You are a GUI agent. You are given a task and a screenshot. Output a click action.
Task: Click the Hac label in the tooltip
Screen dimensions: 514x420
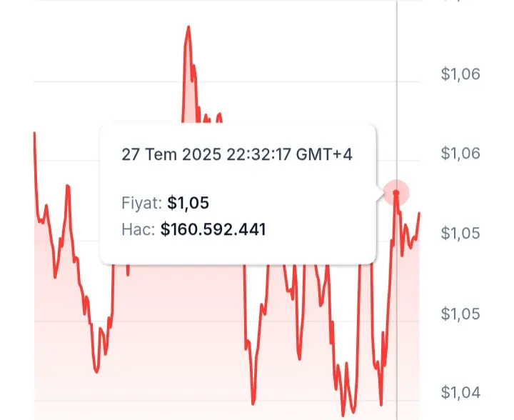click(138, 229)
